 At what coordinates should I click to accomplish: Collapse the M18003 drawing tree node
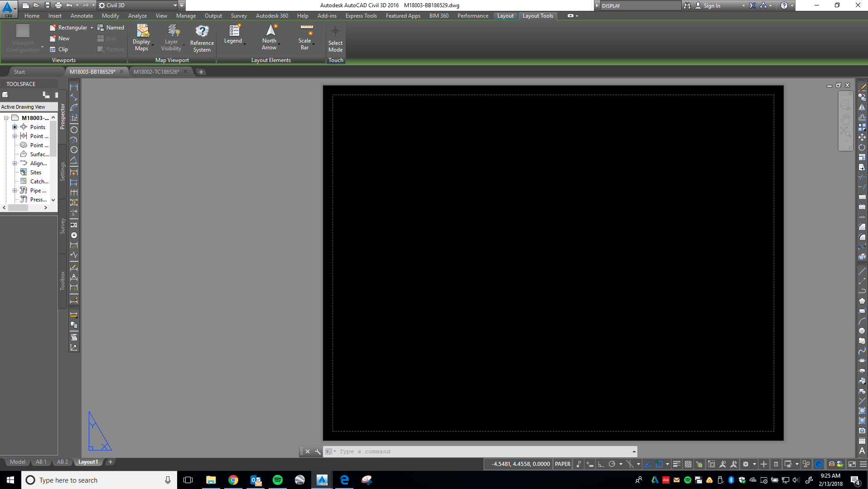click(x=6, y=118)
